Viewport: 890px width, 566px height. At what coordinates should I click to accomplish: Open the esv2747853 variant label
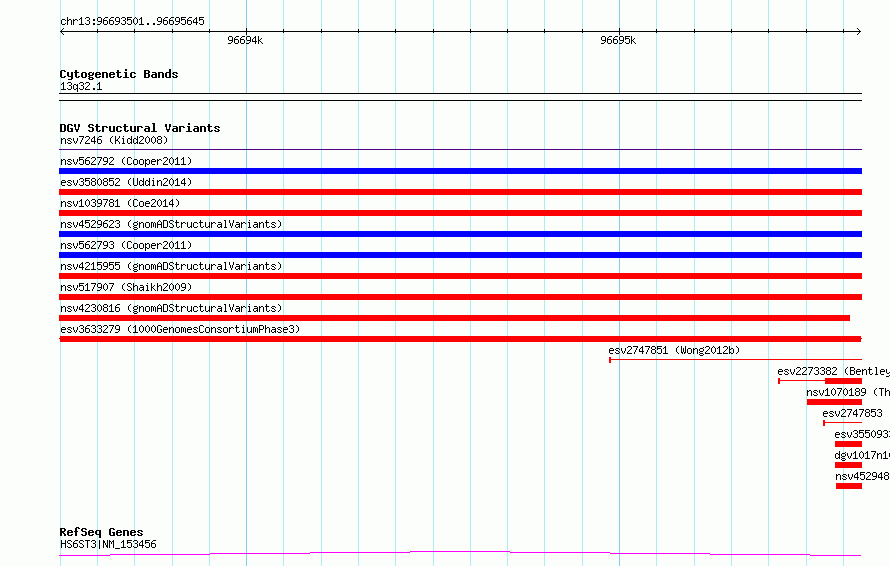[x=852, y=413]
